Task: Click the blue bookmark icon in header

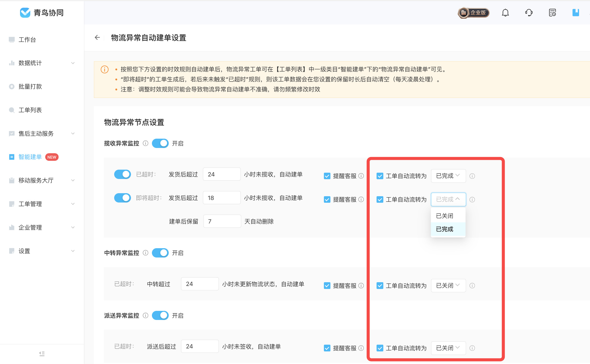Action: click(576, 13)
